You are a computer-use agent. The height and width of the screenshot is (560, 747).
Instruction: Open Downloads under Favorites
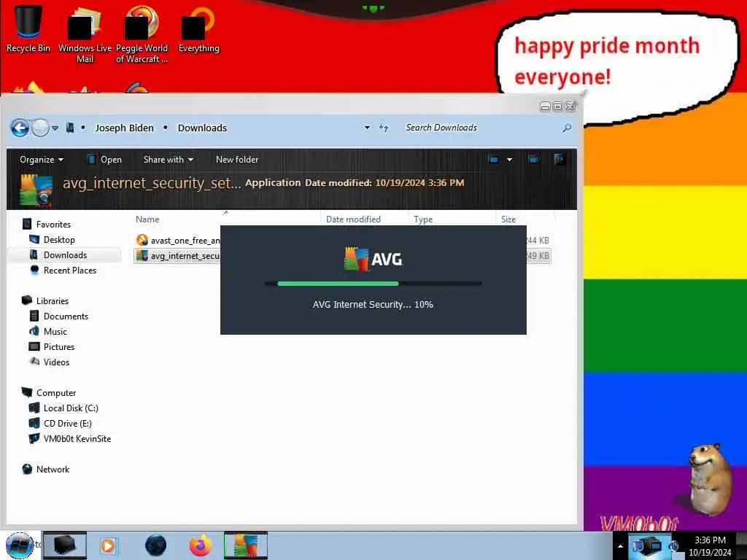pos(58,254)
